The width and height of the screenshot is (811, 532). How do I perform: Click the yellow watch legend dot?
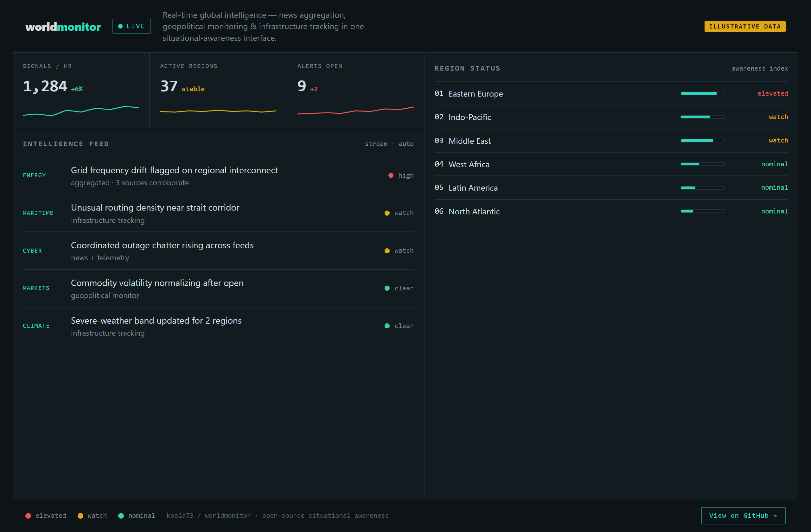point(80,516)
